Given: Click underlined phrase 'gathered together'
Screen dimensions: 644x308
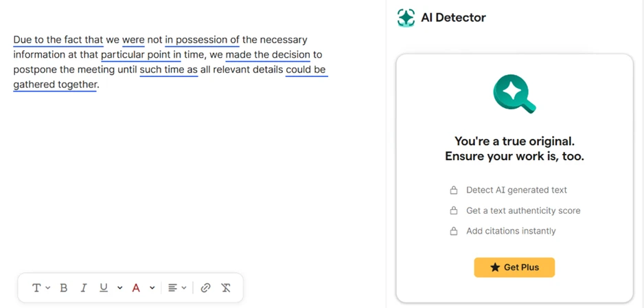Looking at the screenshot, I should click(x=55, y=85).
